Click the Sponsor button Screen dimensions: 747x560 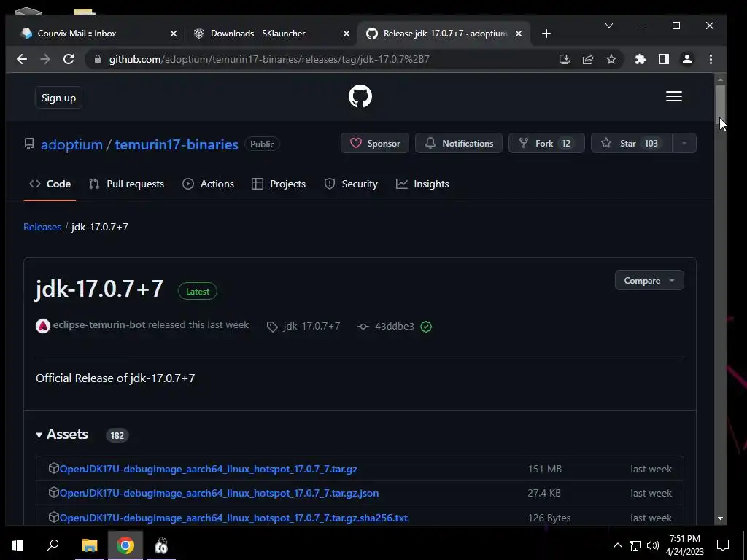click(375, 144)
